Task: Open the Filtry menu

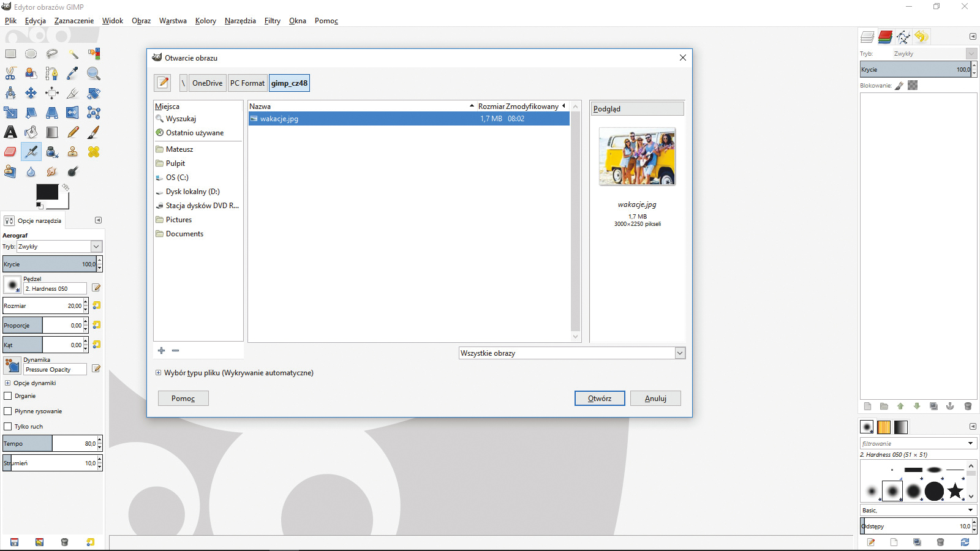Action: tap(272, 21)
